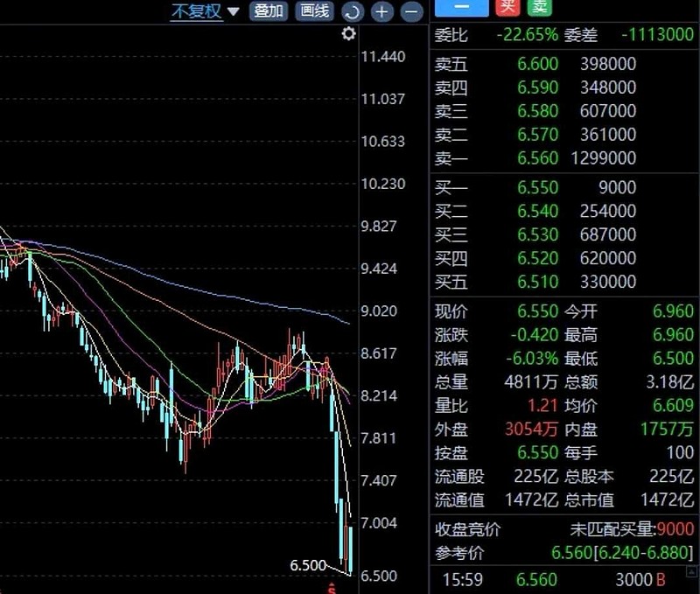Screen dimensions: 700x594
Task: Click 委比 value -22.65%
Action: (528, 35)
